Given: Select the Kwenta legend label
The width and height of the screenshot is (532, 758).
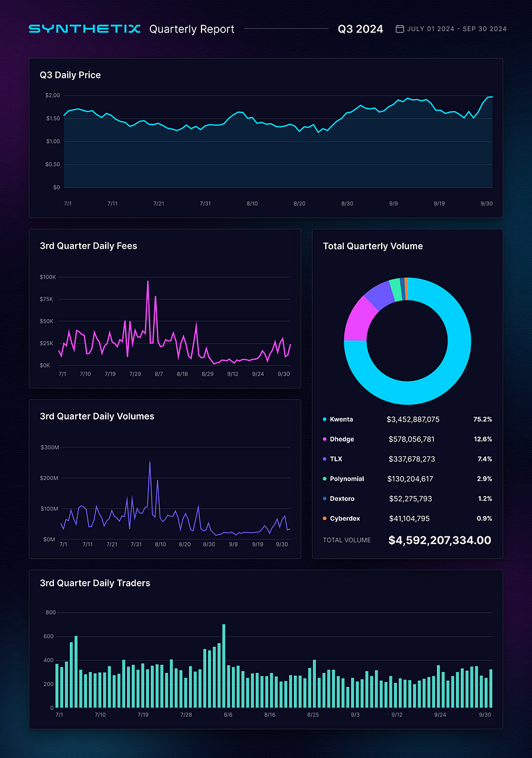Looking at the screenshot, I should tap(341, 420).
